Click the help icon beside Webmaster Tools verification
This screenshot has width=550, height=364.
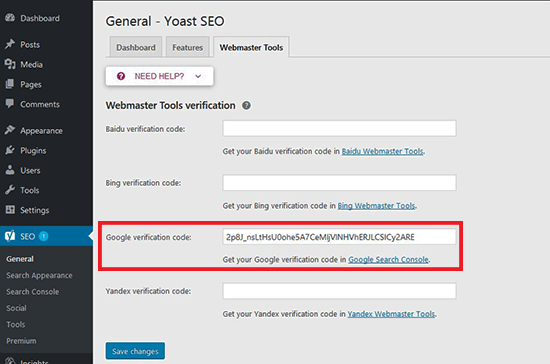tap(247, 105)
